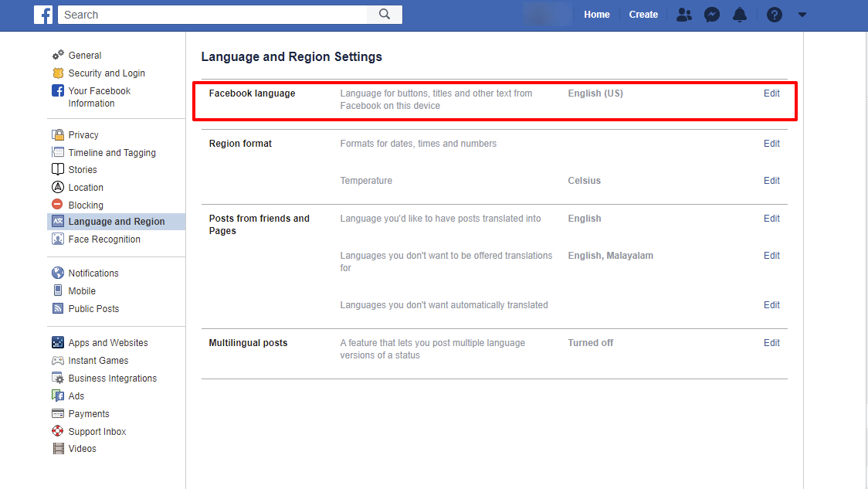Click the Notifications globe icon in the sidebar
Image resolution: width=868 pixels, height=489 pixels.
click(58, 273)
